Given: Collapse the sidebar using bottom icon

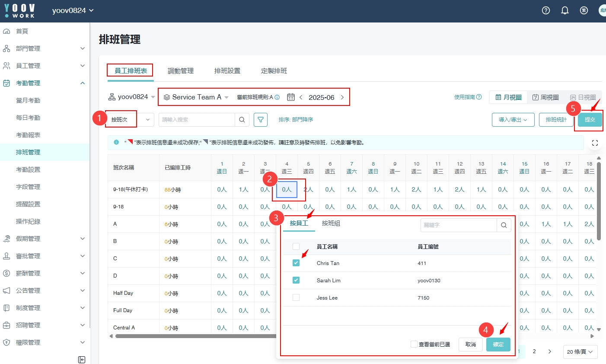Looking at the screenshot, I should (82, 360).
